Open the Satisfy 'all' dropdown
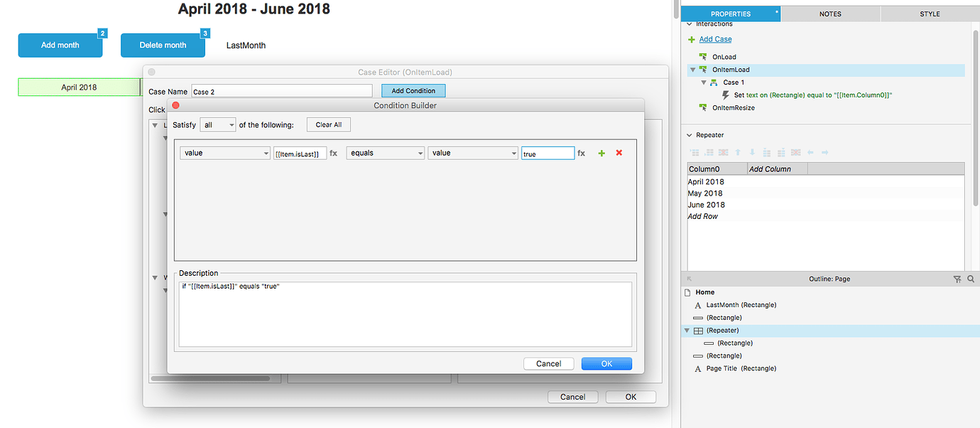Image resolution: width=980 pixels, height=428 pixels. (217, 124)
